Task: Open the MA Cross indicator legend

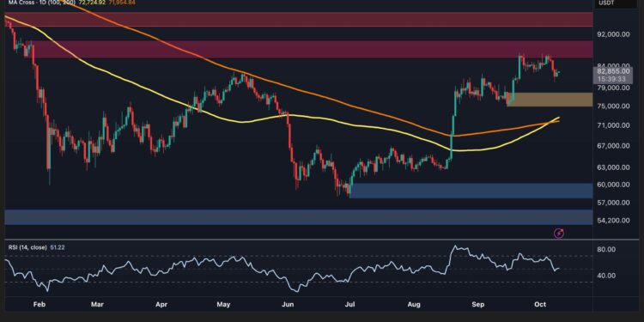Action: pos(41,3)
